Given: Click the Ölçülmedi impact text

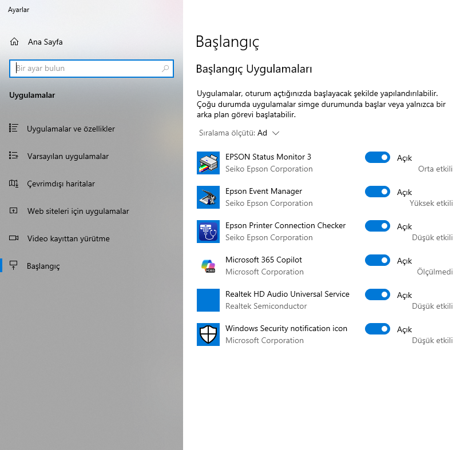Looking at the screenshot, I should point(435,272).
